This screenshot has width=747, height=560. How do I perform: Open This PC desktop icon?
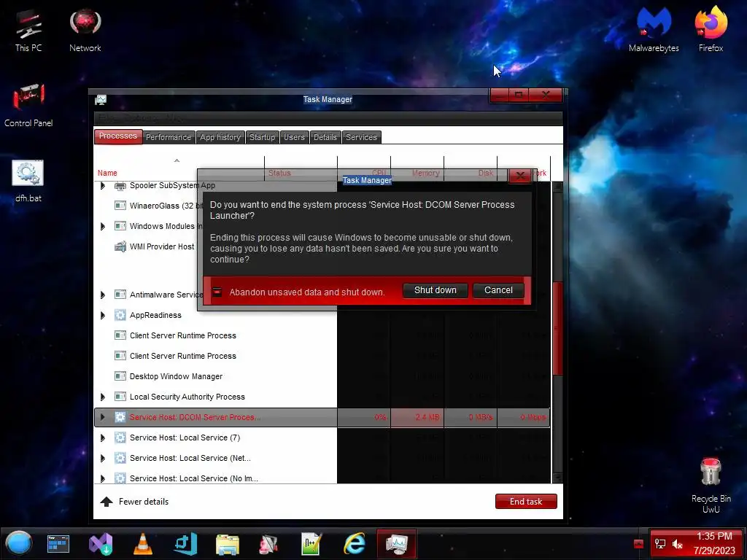pyautogui.click(x=28, y=31)
